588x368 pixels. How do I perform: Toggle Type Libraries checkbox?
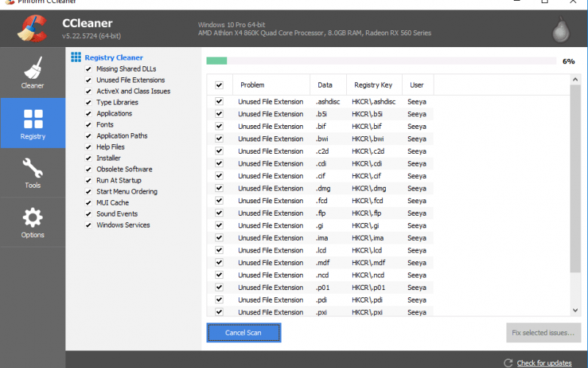pos(88,102)
